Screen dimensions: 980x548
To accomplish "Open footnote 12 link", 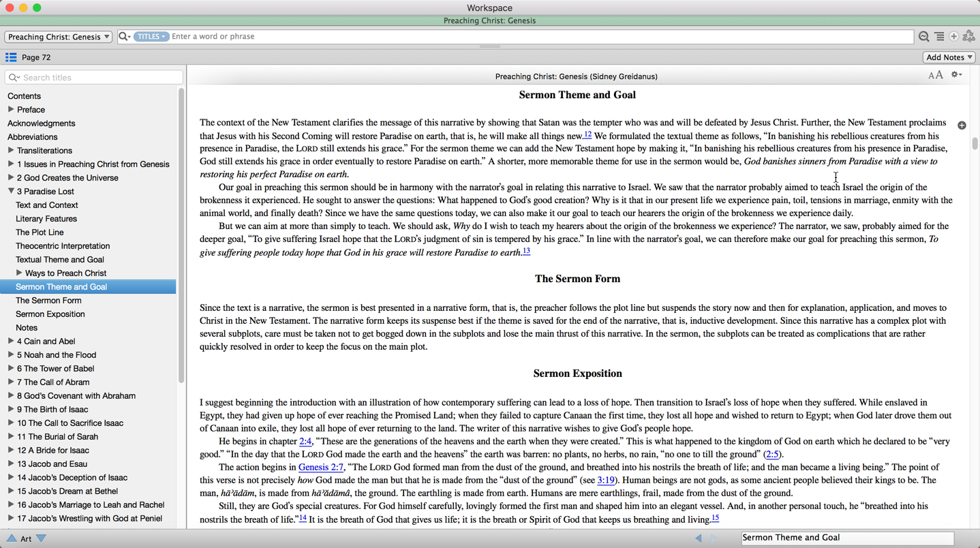I will tap(587, 134).
